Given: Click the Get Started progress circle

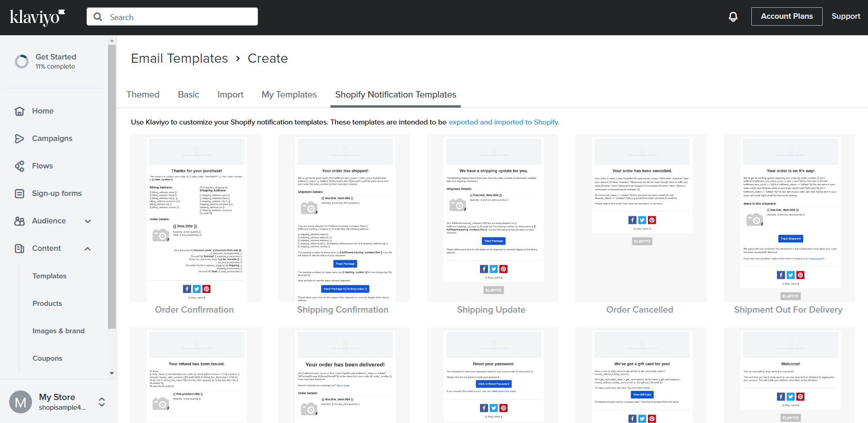Looking at the screenshot, I should point(22,61).
